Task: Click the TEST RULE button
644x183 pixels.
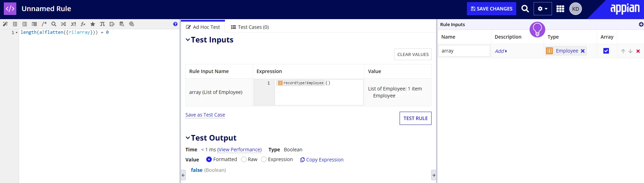Action: pos(416,118)
